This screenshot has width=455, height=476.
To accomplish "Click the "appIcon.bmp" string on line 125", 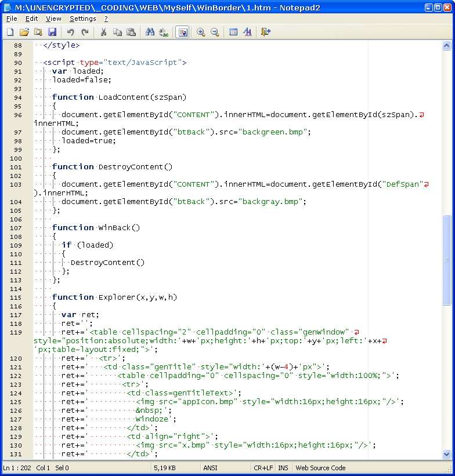I will pos(210,402).
